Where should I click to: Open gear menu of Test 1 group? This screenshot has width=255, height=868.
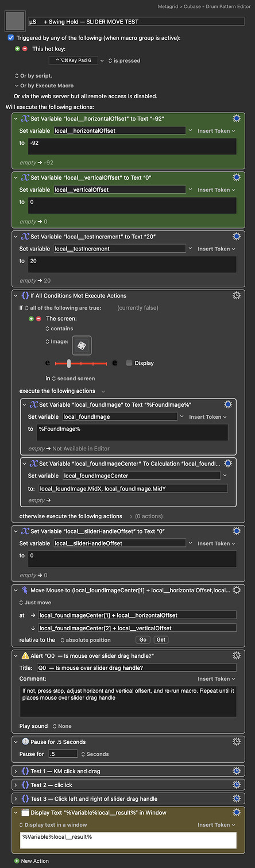click(236, 771)
